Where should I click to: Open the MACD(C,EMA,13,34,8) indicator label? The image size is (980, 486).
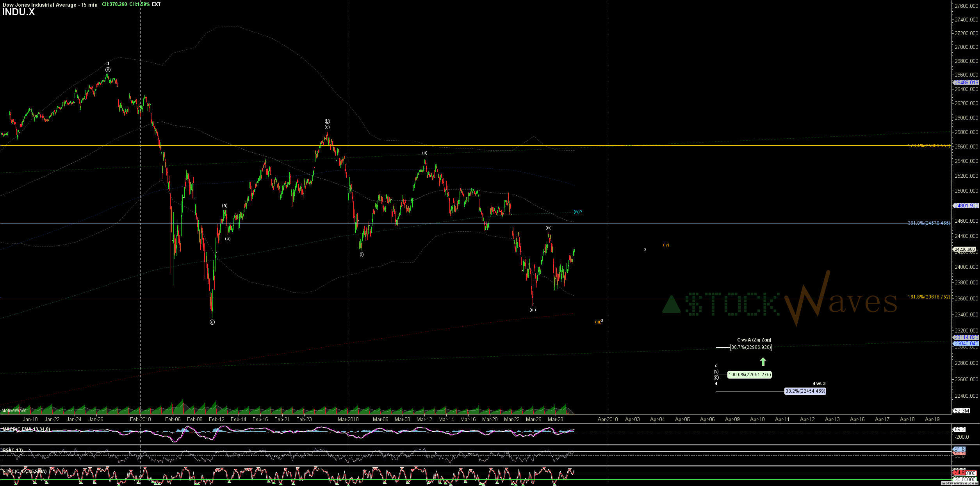point(26,429)
